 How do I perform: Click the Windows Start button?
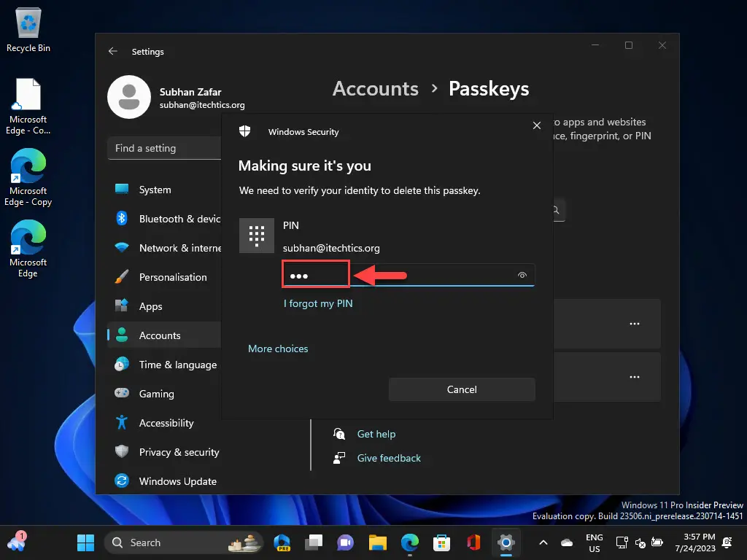pyautogui.click(x=85, y=542)
